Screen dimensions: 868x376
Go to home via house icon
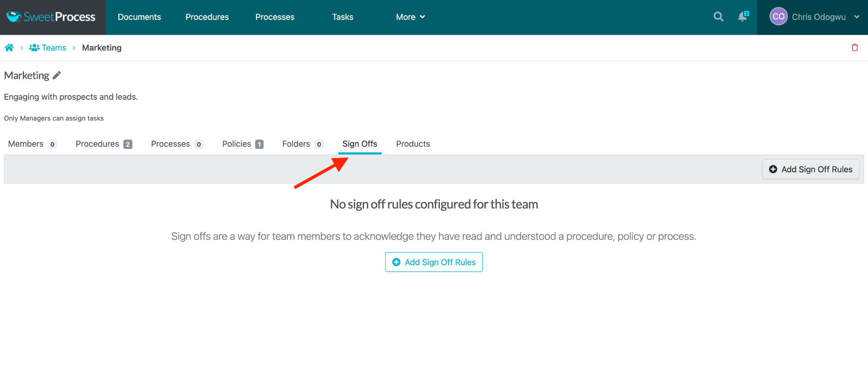[9, 48]
